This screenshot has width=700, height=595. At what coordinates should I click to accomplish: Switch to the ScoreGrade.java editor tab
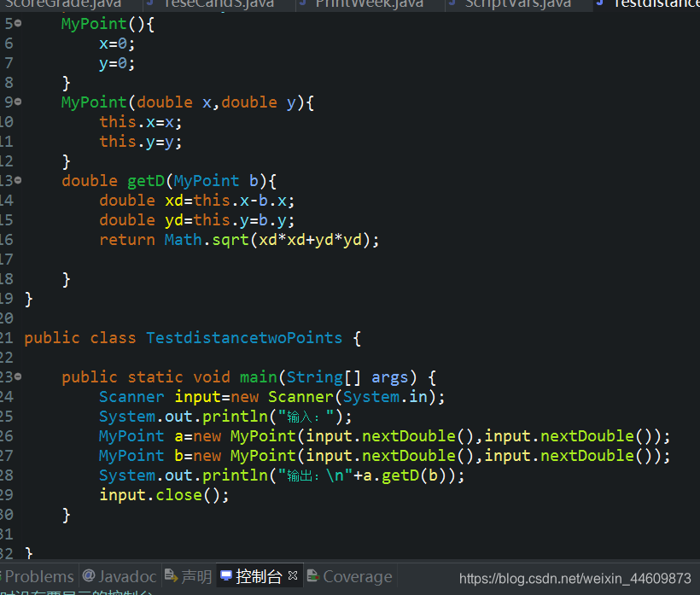[62, 4]
